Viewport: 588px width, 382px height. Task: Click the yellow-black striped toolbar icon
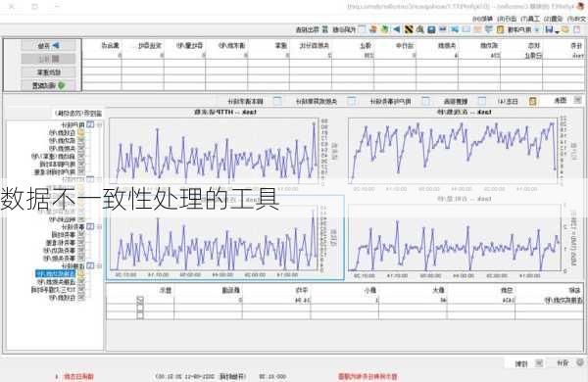tap(409, 29)
